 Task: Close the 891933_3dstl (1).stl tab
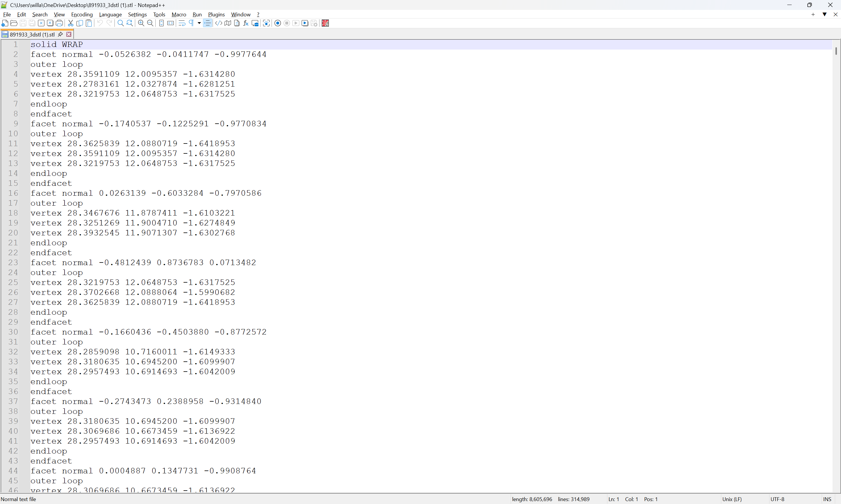[69, 34]
